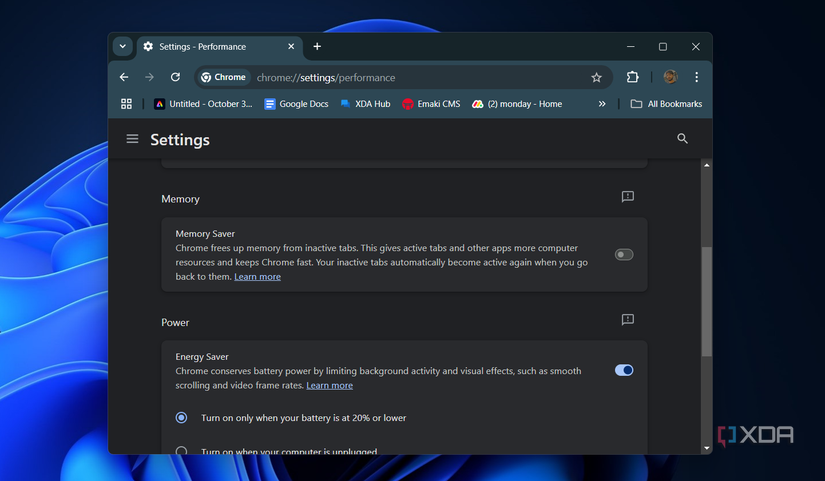Open the Google Docs bookmark
This screenshot has width=825, height=481.
[x=296, y=104]
